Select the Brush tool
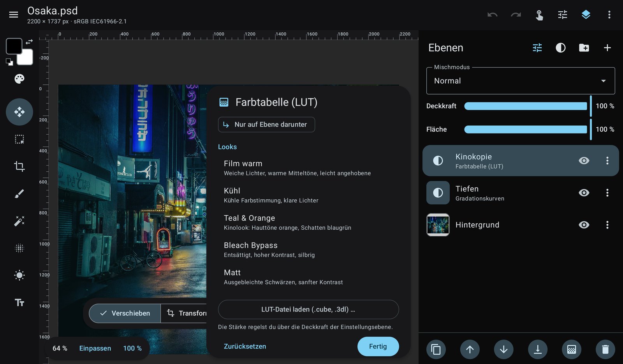Image resolution: width=623 pixels, height=364 pixels. pyautogui.click(x=19, y=193)
